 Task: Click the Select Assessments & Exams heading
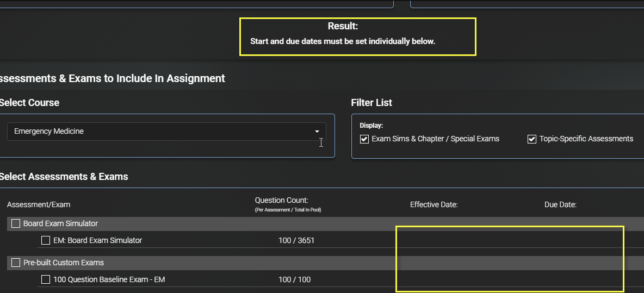tap(64, 177)
